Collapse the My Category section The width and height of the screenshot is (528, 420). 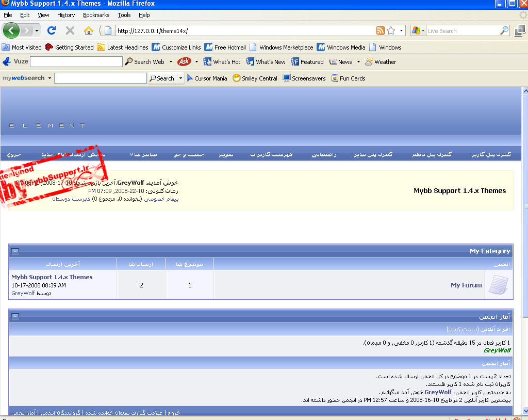pyautogui.click(x=15, y=251)
